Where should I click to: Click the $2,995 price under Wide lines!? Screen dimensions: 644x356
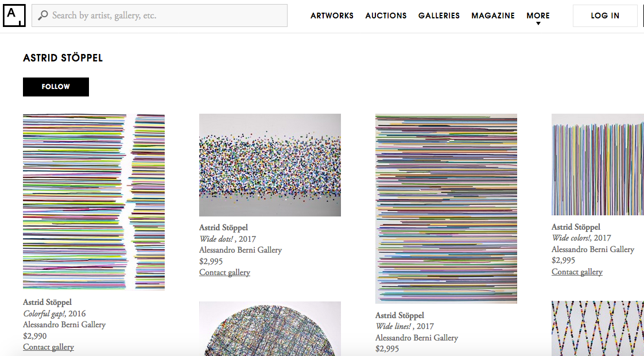pos(387,349)
